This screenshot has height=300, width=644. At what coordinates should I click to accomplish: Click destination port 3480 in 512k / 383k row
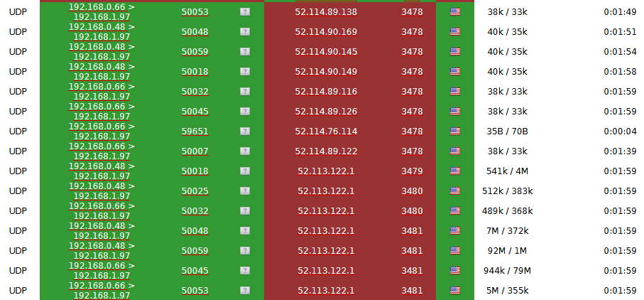[412, 191]
